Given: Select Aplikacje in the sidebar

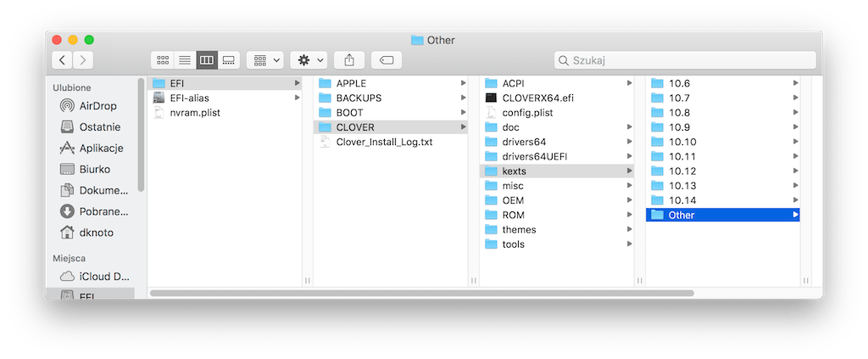Looking at the screenshot, I should pos(101,149).
